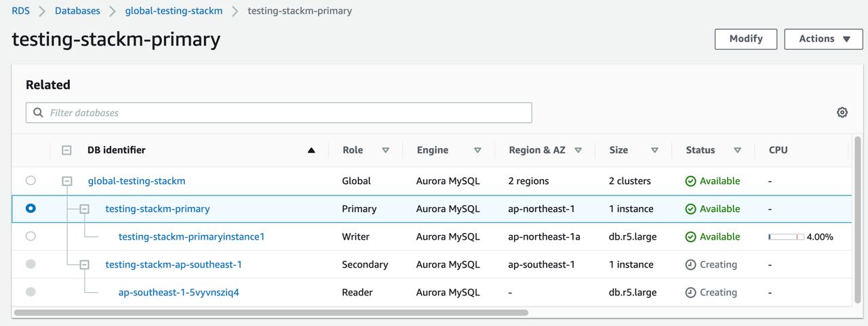Collapse the testing-stackm-ap-southeast-1 cluster node
868x326 pixels.
[x=84, y=265]
